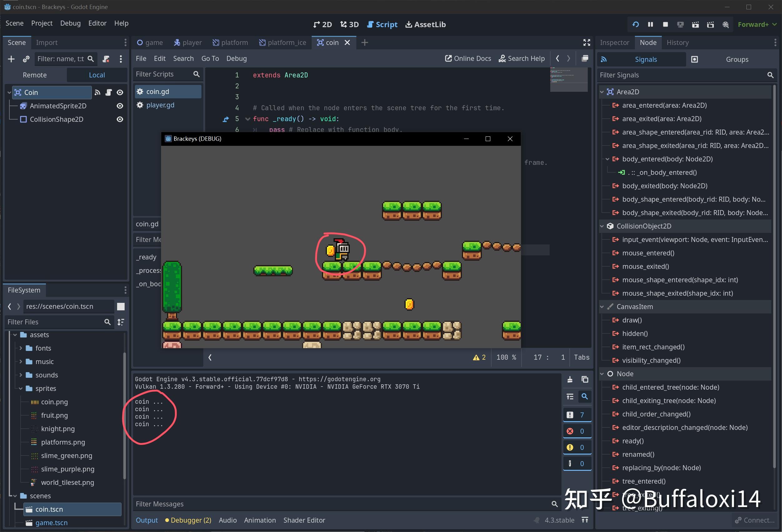Switch to the Groups section
This screenshot has width=782, height=532.
(731, 60)
